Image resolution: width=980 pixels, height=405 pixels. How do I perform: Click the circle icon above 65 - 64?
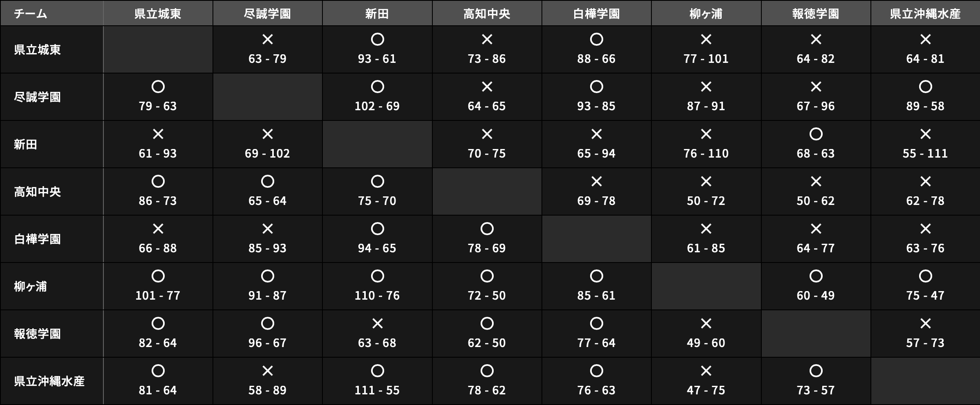(x=268, y=182)
